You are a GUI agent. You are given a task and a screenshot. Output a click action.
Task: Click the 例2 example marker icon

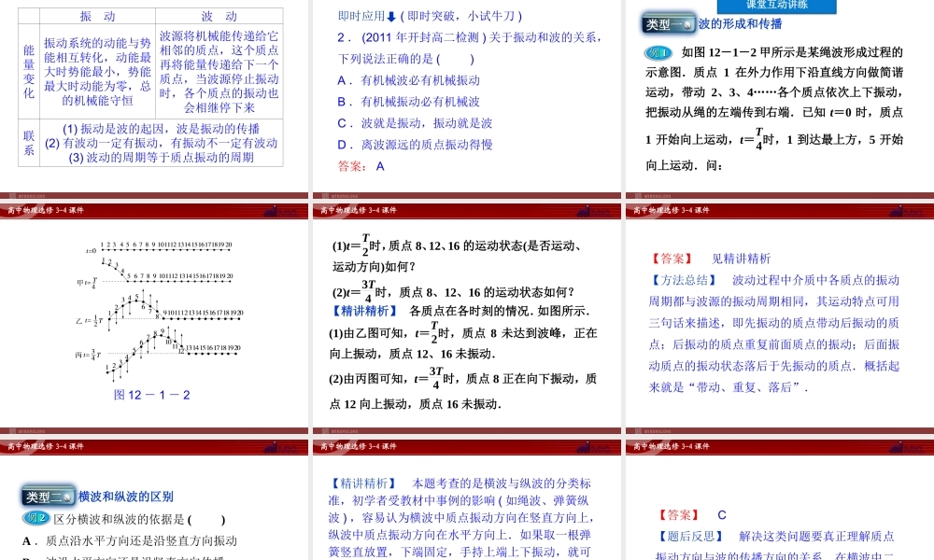click(35, 517)
